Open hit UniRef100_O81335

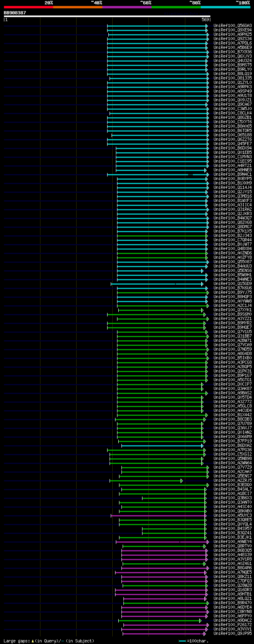pos(233,78)
